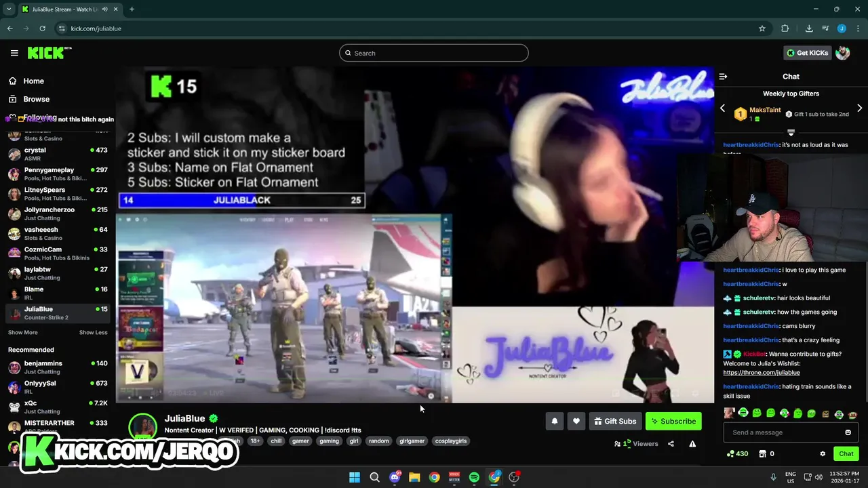This screenshot has width=868, height=488.
Task: Open Blame IRL channel in sidebar
Action: coord(58,293)
